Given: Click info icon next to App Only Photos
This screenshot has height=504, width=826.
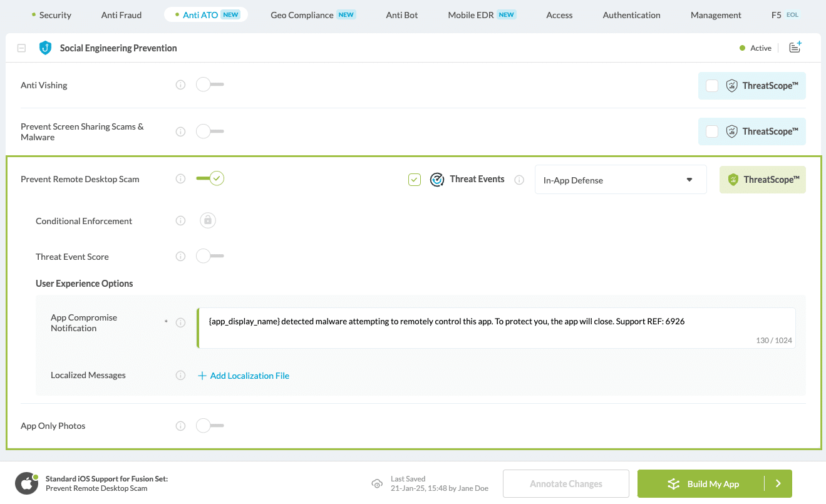Looking at the screenshot, I should 180,426.
